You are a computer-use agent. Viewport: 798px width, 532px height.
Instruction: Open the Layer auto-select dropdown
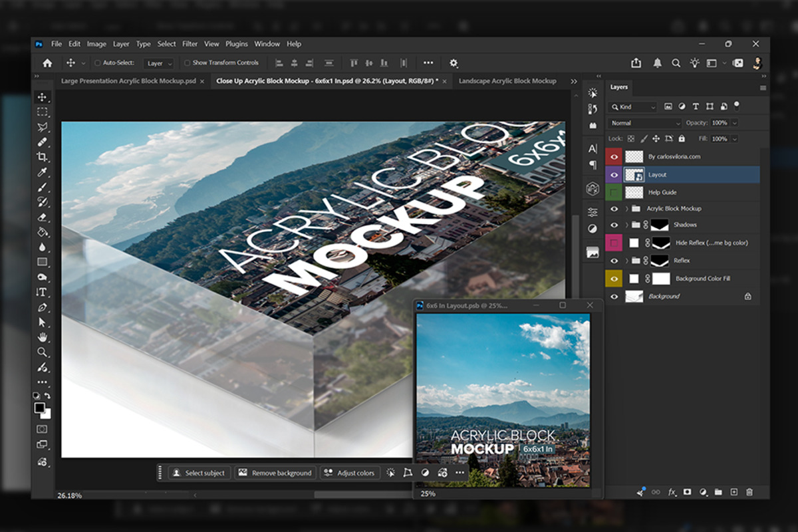160,63
